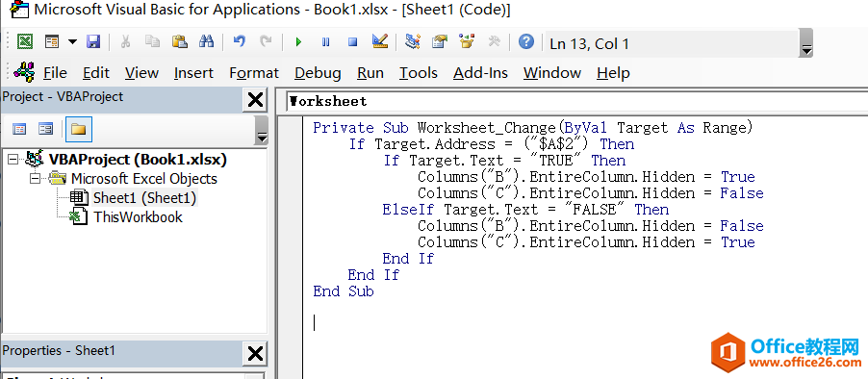Click the Break pause icon
This screenshot has width=868, height=379.
pos(325,42)
